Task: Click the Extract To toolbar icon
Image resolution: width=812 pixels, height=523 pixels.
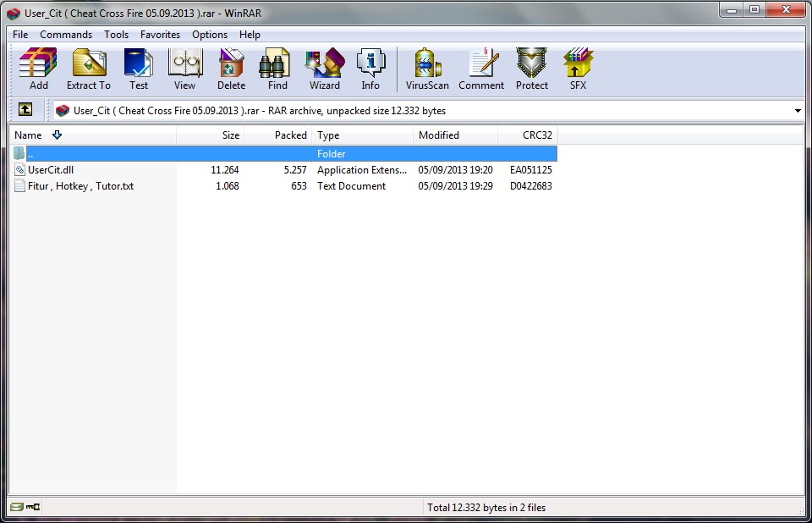Action: [89, 69]
